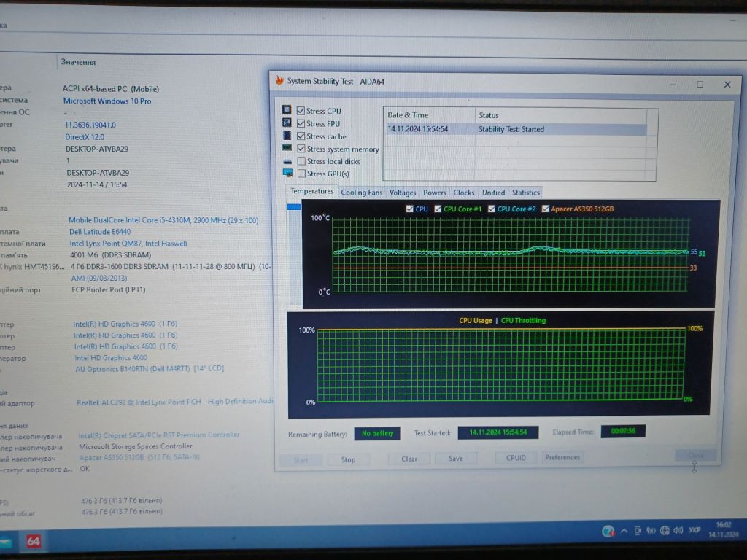Hide the CPU Core #1 graph line
Image resolution: width=747 pixels, height=560 pixels.
tap(438, 209)
